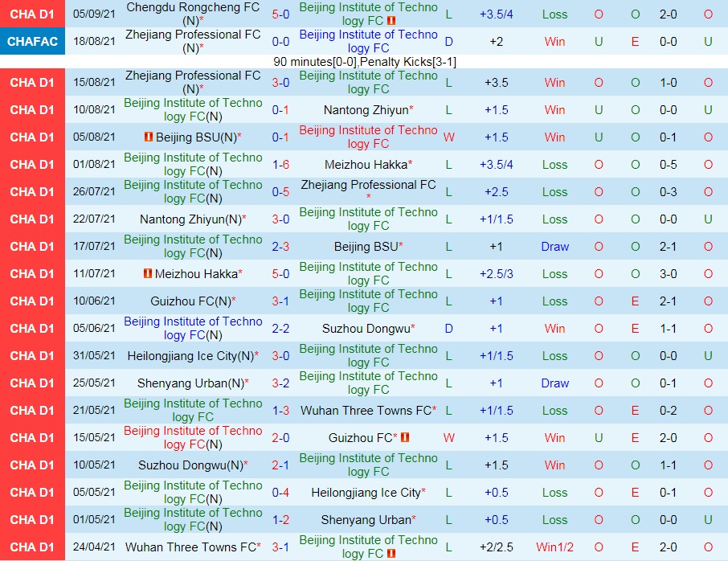The image size is (728, 561).
Task: Click the penalty kicks [3-1] note row
Action: [364, 62]
